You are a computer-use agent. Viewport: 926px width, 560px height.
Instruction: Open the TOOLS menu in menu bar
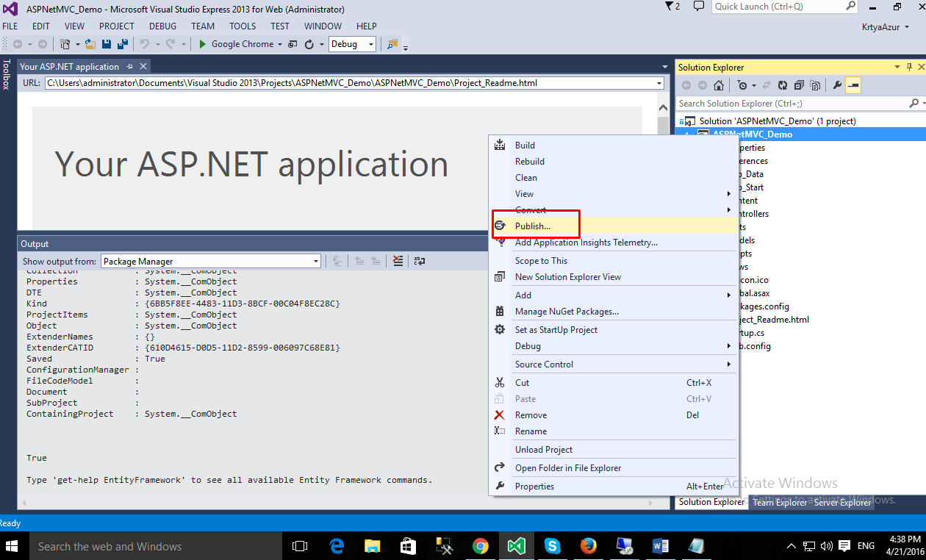pyautogui.click(x=243, y=26)
